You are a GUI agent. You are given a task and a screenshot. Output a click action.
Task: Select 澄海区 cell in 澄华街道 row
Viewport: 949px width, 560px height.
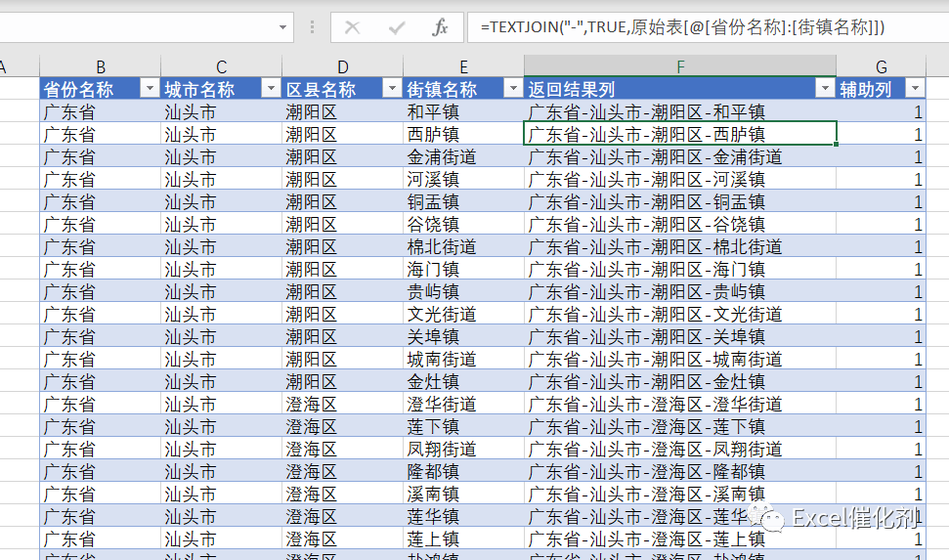[343, 404]
